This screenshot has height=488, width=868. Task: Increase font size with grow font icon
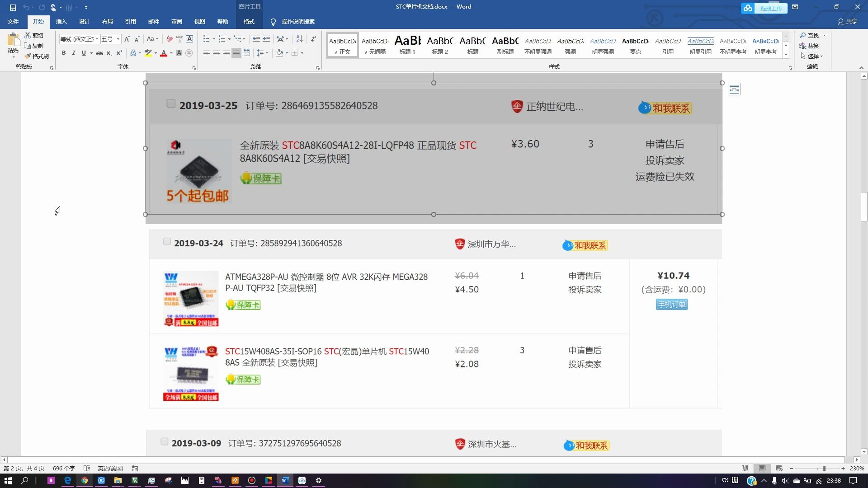pos(127,39)
